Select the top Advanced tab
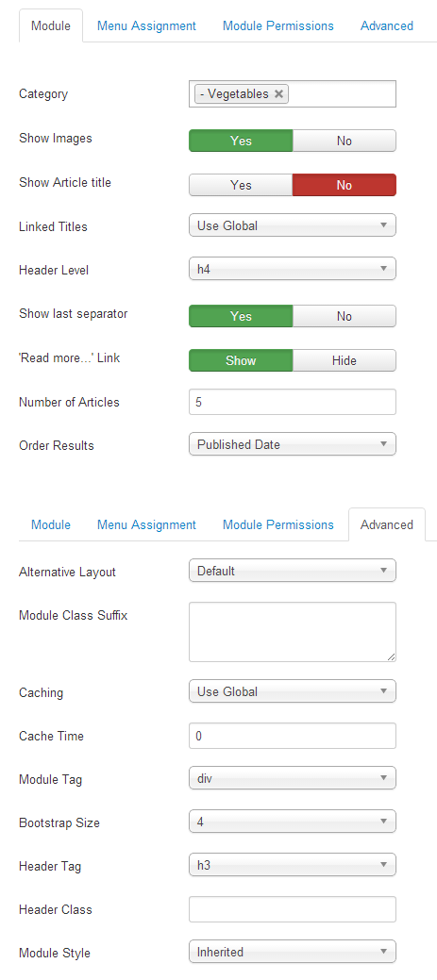437x980 pixels. 387,26
